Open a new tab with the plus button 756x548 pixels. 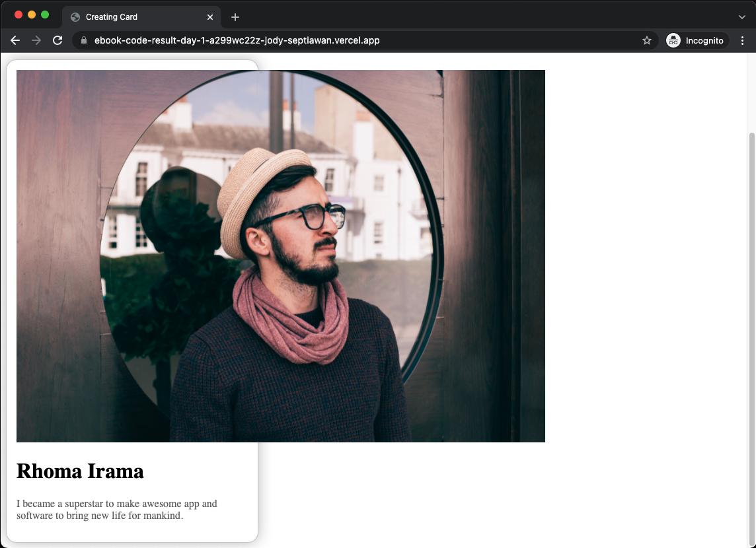pyautogui.click(x=235, y=17)
